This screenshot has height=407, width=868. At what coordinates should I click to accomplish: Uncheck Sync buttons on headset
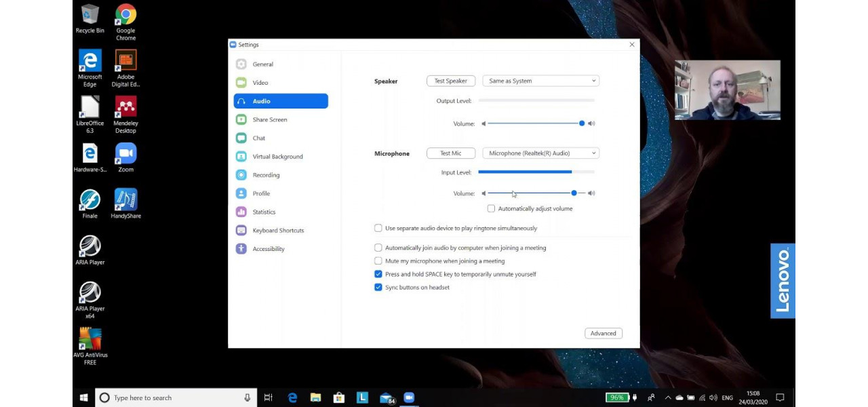378,288
